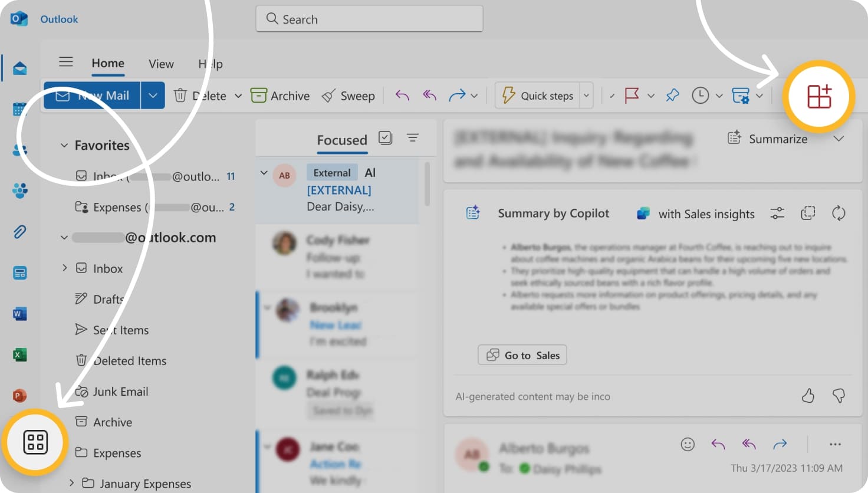Click the Reply arrow in ribbon
The height and width of the screenshot is (493, 868).
(x=402, y=96)
